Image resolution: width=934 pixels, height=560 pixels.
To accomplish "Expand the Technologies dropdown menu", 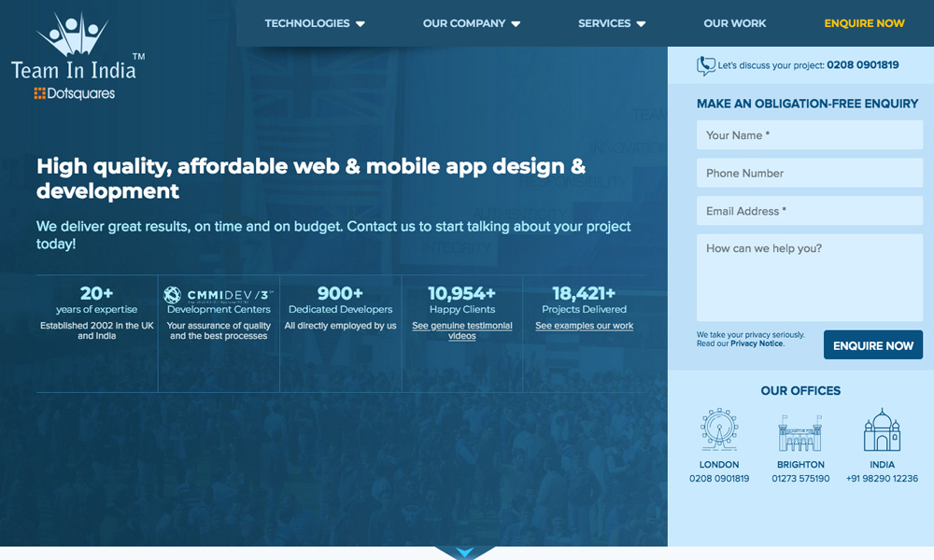I will (315, 23).
